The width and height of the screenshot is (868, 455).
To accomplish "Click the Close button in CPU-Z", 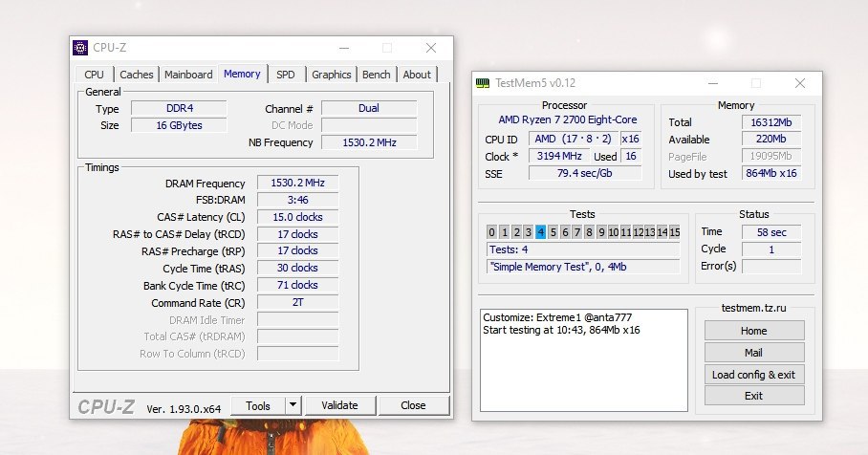I will 414,405.
